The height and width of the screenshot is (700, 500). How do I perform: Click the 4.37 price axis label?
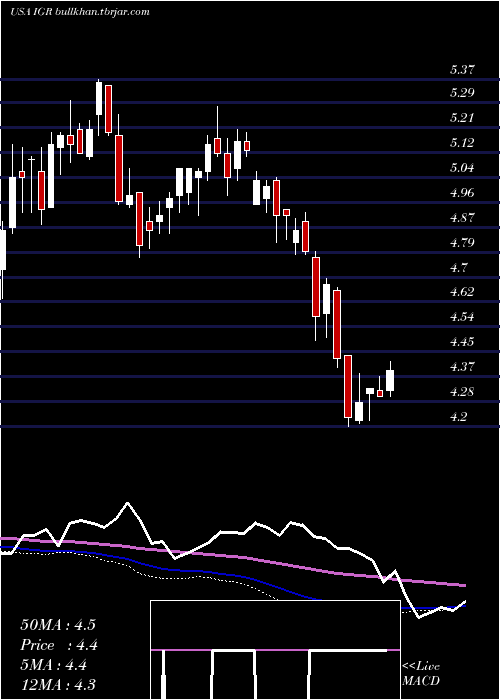462,367
